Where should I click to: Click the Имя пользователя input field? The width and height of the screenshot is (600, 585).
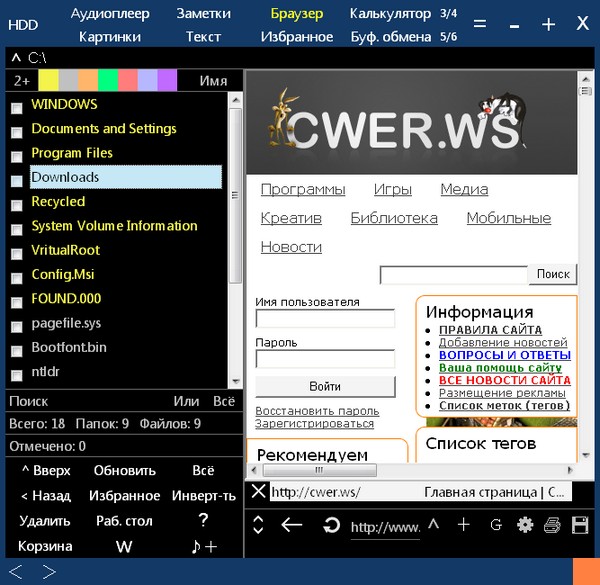325,319
